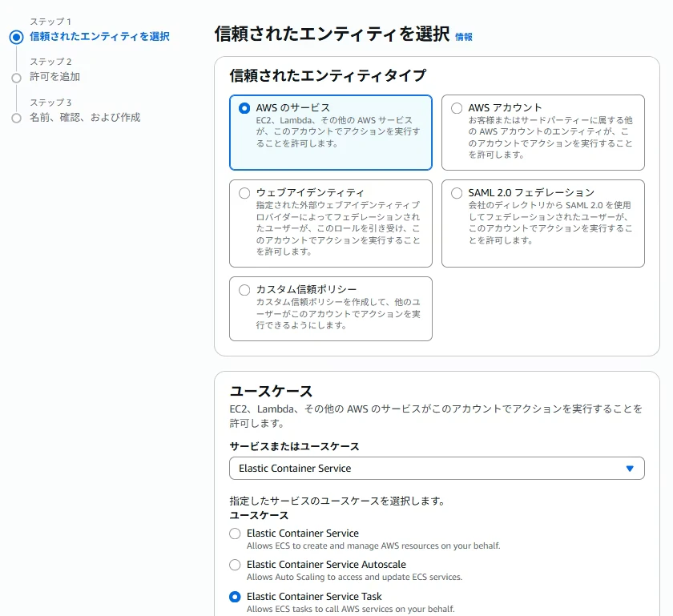This screenshot has height=616, width=673.
Task: Click the カスタム信頼ポリシー description text
Action: click(338, 314)
